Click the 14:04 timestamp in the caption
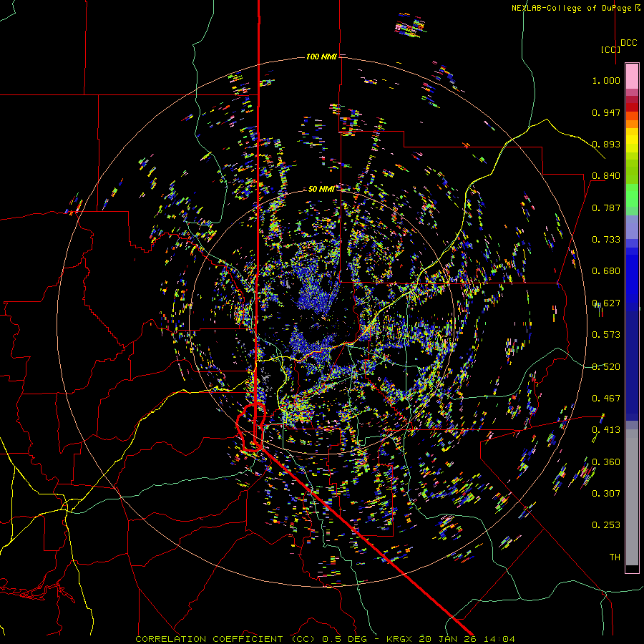The image size is (644, 644). [x=500, y=639]
